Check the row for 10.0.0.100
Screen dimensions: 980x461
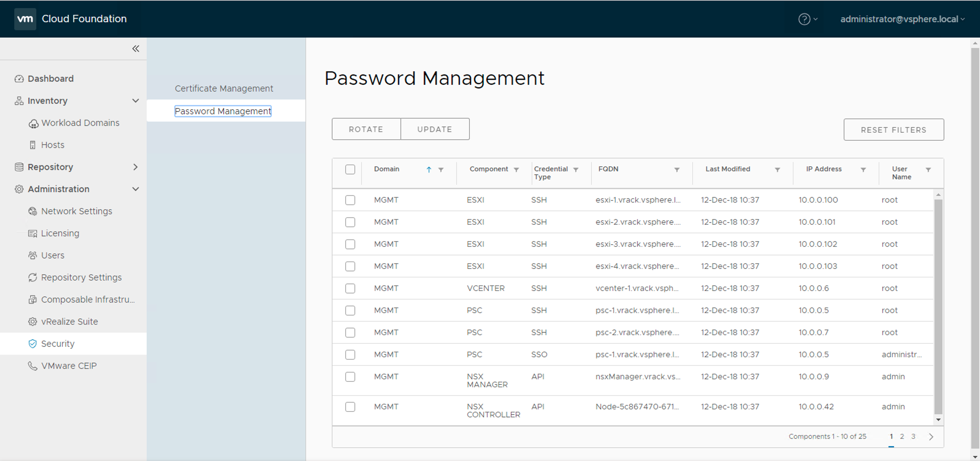click(x=350, y=200)
